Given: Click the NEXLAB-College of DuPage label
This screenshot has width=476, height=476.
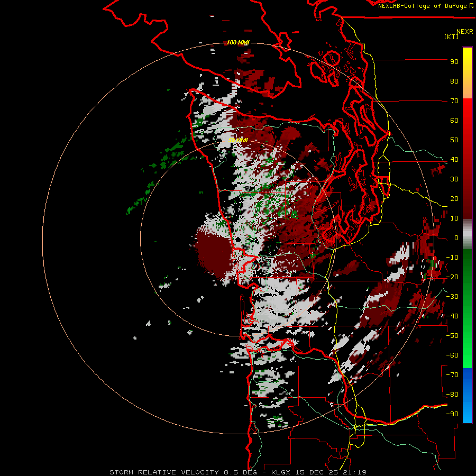Looking at the screenshot, I should pyautogui.click(x=423, y=6).
